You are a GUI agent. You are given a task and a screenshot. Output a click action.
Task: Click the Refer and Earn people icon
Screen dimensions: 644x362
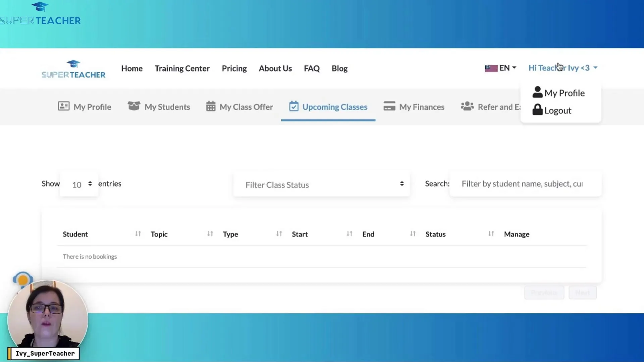(x=467, y=107)
